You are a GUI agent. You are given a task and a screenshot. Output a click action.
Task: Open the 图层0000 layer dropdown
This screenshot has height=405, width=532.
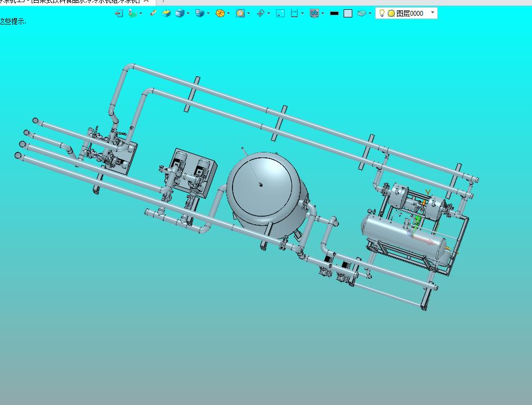pyautogui.click(x=432, y=12)
